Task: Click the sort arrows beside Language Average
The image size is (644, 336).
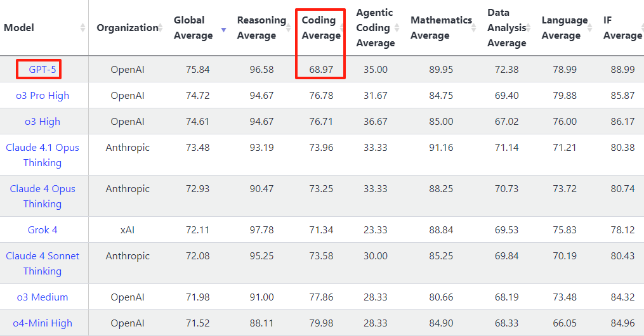Action: tap(593, 28)
